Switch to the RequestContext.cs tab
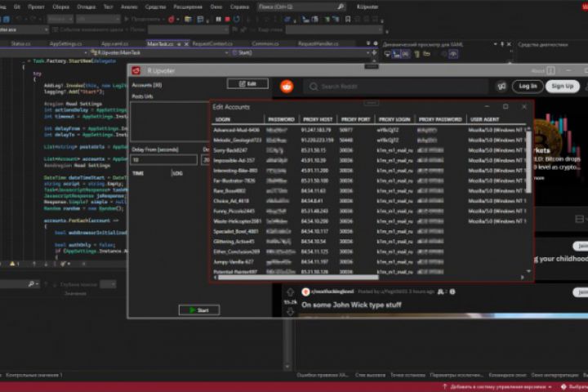Viewport: 588px width, 392px height. coord(212,44)
